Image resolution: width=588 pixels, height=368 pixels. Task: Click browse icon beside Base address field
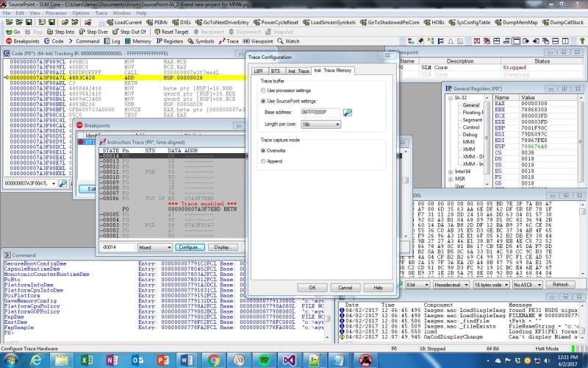tap(348, 113)
